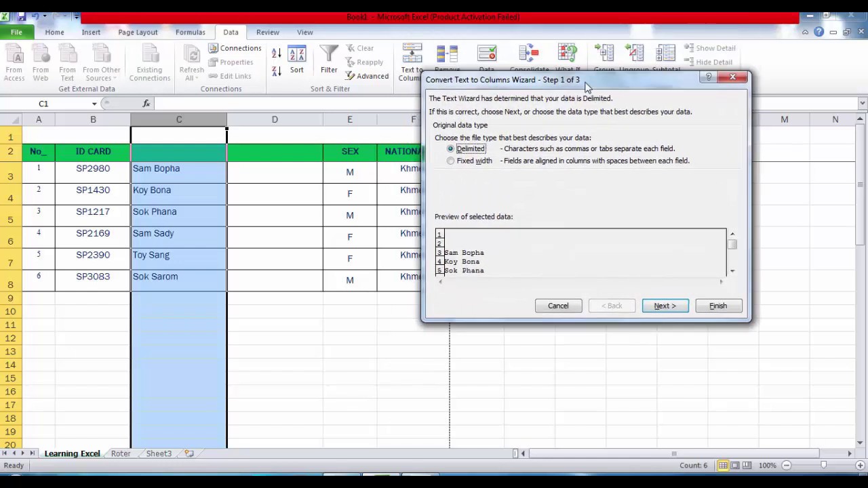Expand the formula bar

862,104
